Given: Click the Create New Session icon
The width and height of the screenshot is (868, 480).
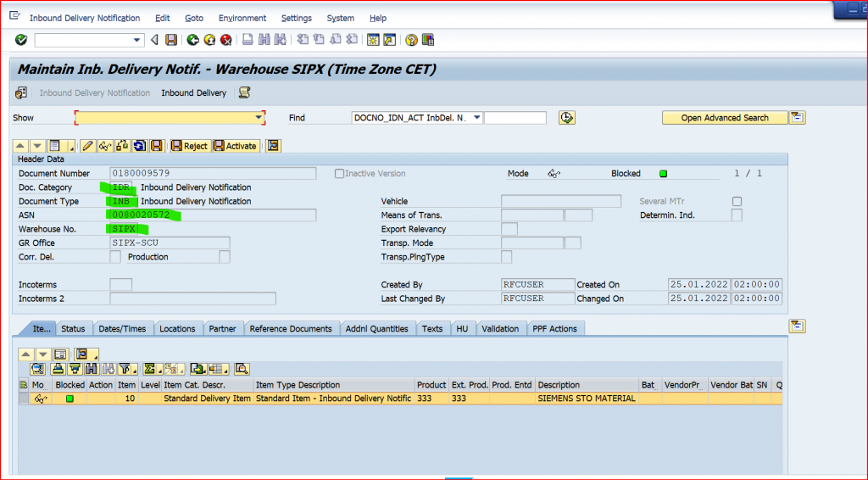Looking at the screenshot, I should [373, 40].
